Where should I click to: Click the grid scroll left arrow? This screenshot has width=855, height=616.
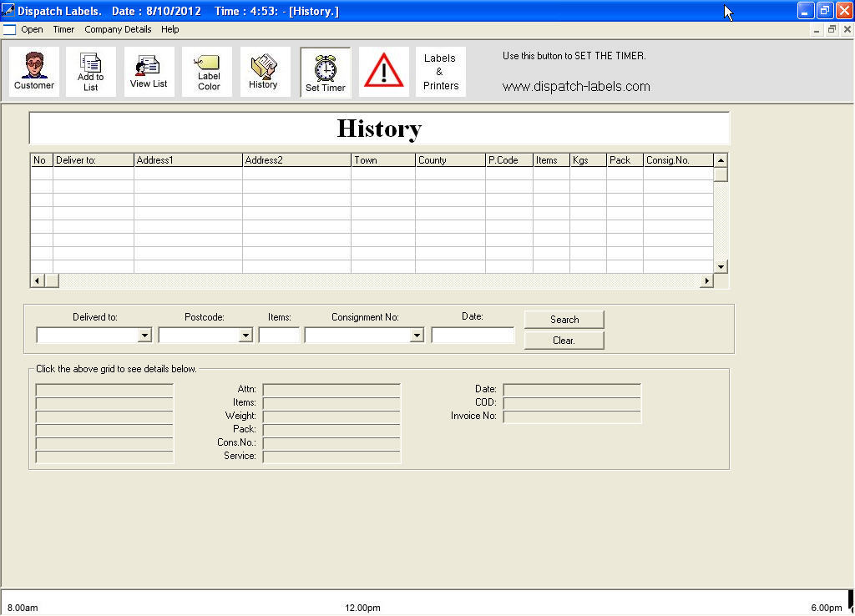[37, 280]
